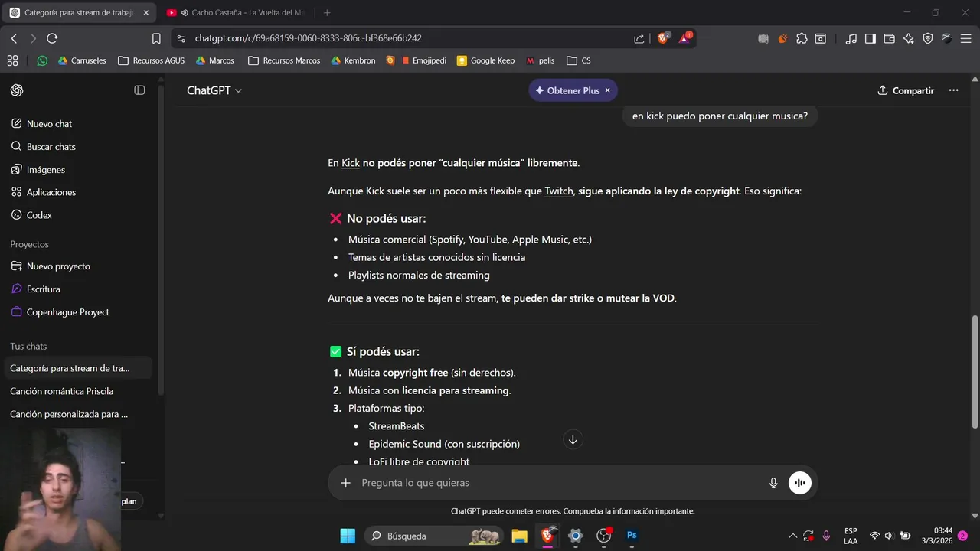Open the three-dot conversation options menu
Image resolution: width=980 pixels, height=551 pixels.
click(953, 90)
